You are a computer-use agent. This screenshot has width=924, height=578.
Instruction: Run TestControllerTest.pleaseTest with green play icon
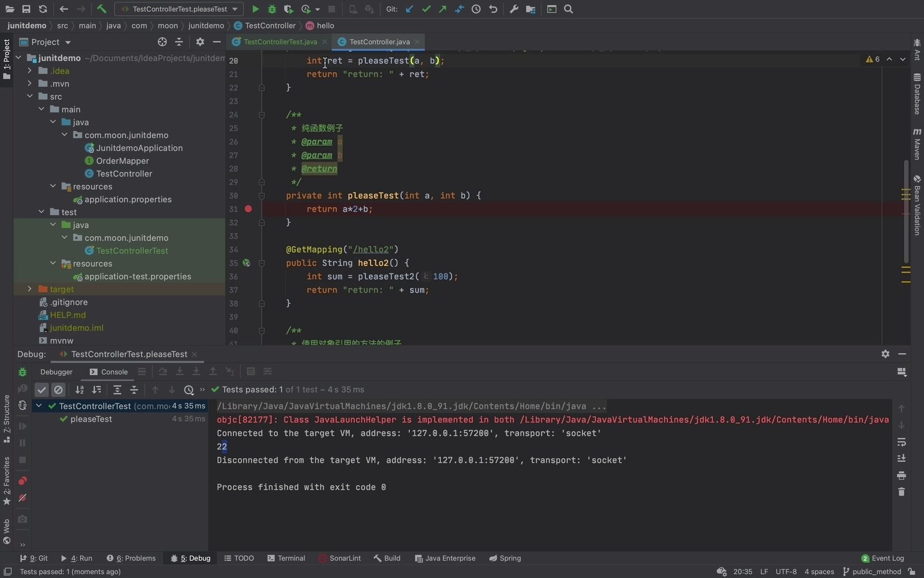(256, 9)
